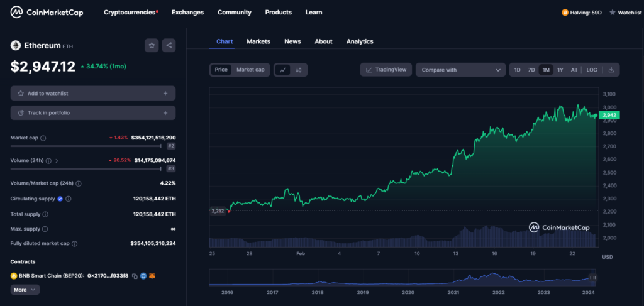This screenshot has width=644, height=306.
Task: Click 2021 in the range navigator timeline
Action: [453, 292]
